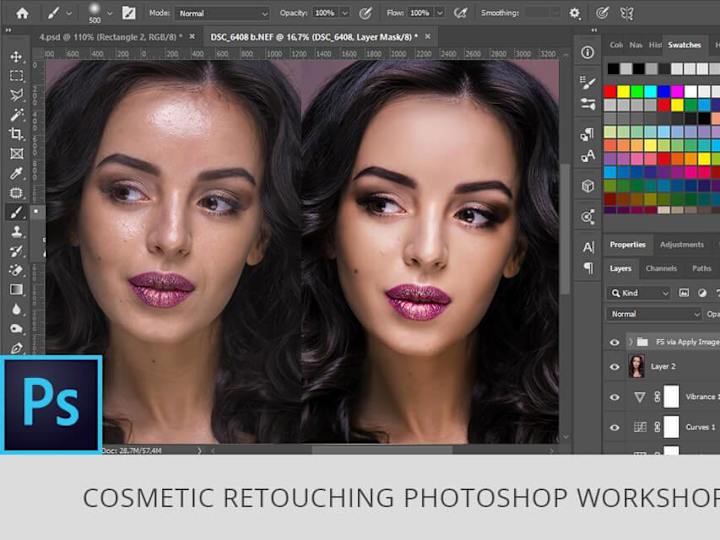Select the Brush tool in toolbar
Image resolution: width=720 pixels, height=540 pixels.
tap(17, 212)
